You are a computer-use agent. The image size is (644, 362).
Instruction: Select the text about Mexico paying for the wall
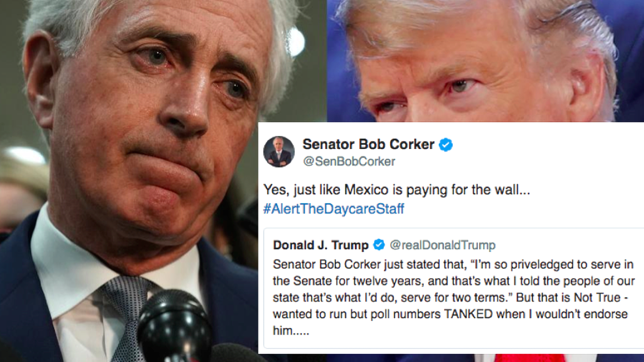[397, 190]
